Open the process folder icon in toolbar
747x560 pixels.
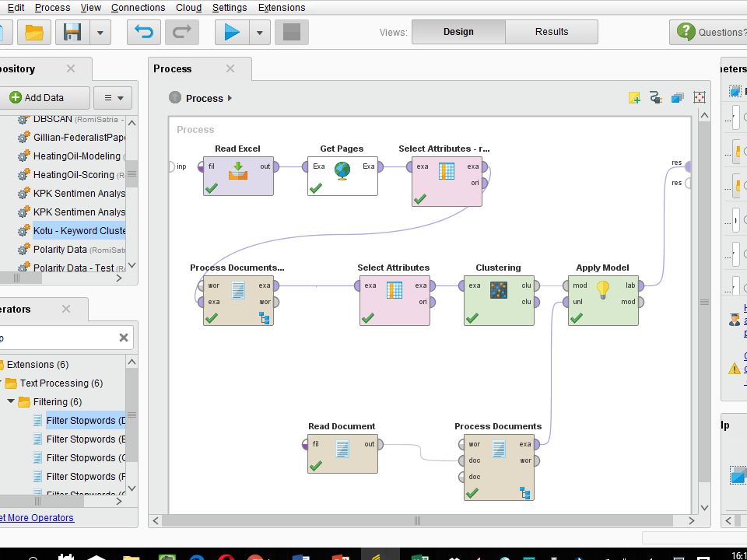tap(34, 33)
